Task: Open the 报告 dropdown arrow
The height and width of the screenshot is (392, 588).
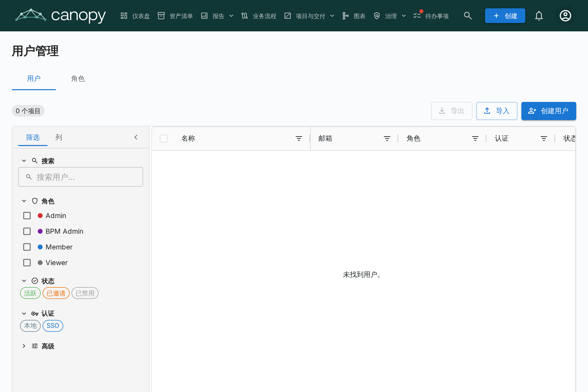Action: coord(231,16)
